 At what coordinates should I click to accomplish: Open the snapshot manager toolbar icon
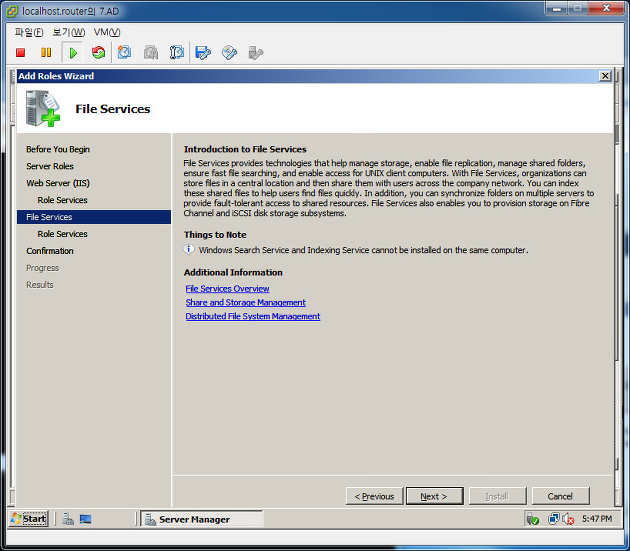point(176,52)
